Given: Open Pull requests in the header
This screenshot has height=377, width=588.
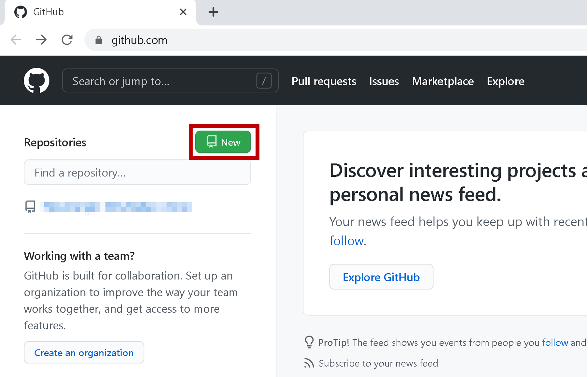Looking at the screenshot, I should click(x=324, y=81).
